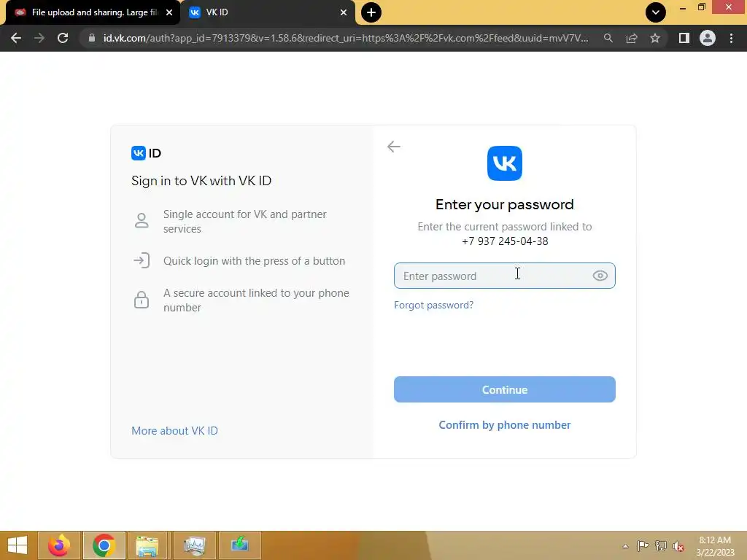Open a new browser tab
The height and width of the screenshot is (560, 747).
371,12
